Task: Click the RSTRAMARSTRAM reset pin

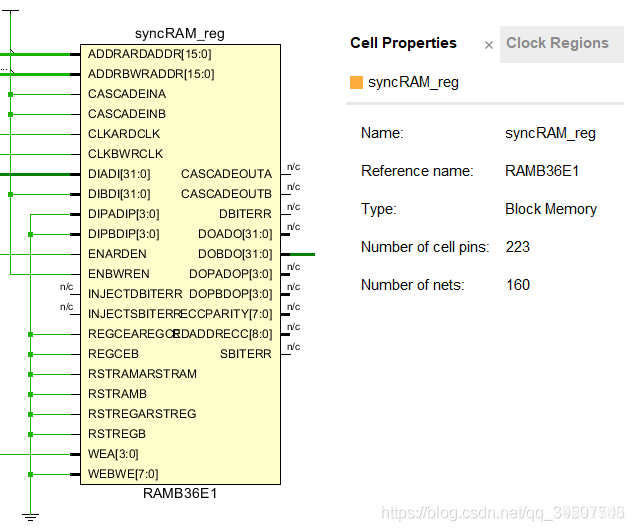Action: coord(142,374)
